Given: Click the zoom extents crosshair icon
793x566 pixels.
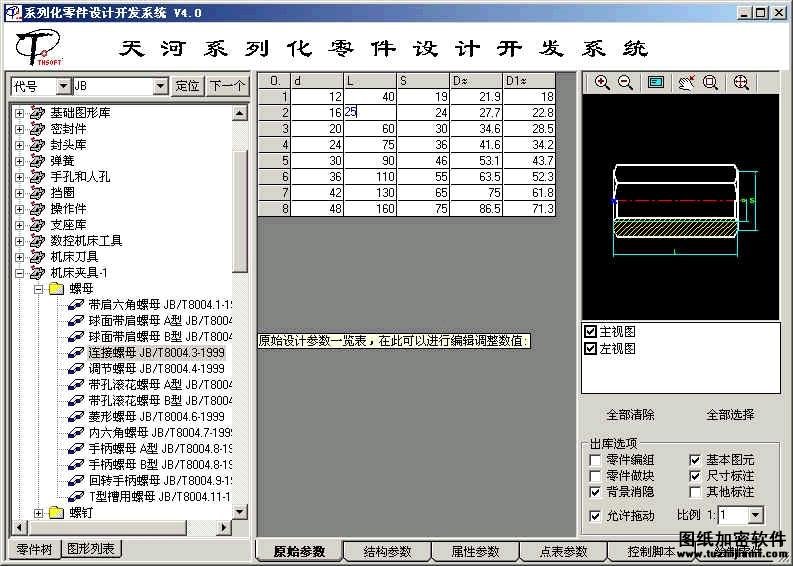Looking at the screenshot, I should point(741,83).
